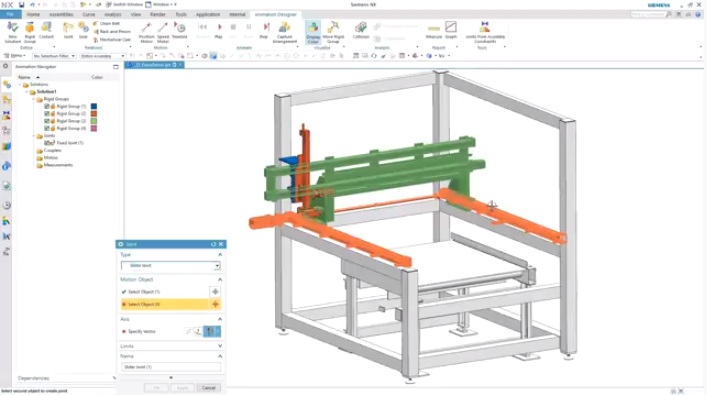The width and height of the screenshot is (707, 395).
Task: Click the joint Name input field
Action: point(171,367)
